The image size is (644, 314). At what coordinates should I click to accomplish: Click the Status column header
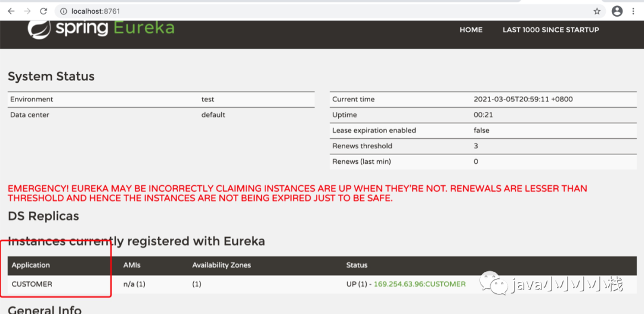357,265
